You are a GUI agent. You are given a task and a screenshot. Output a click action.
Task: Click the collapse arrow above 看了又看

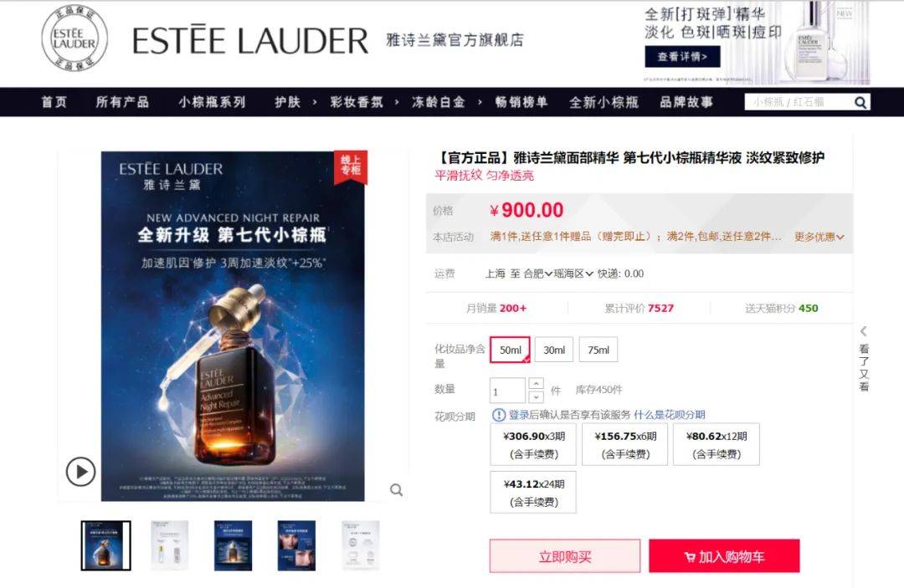[863, 330]
